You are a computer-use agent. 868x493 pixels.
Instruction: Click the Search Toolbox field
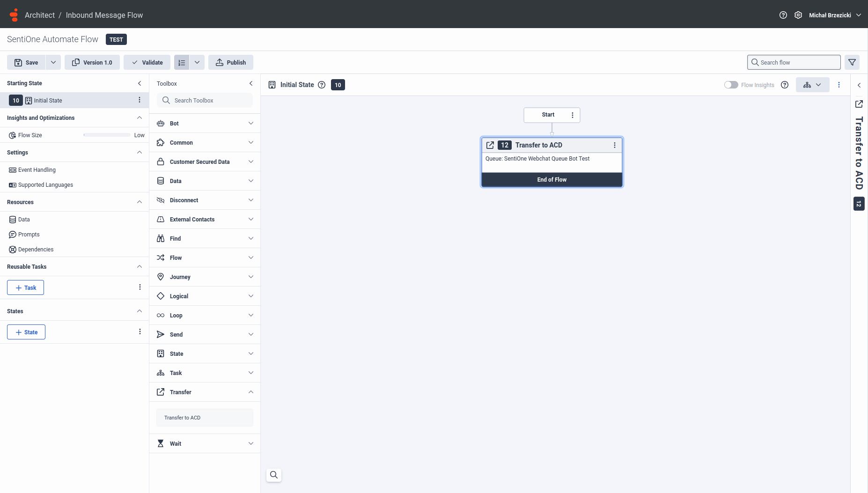pos(205,100)
